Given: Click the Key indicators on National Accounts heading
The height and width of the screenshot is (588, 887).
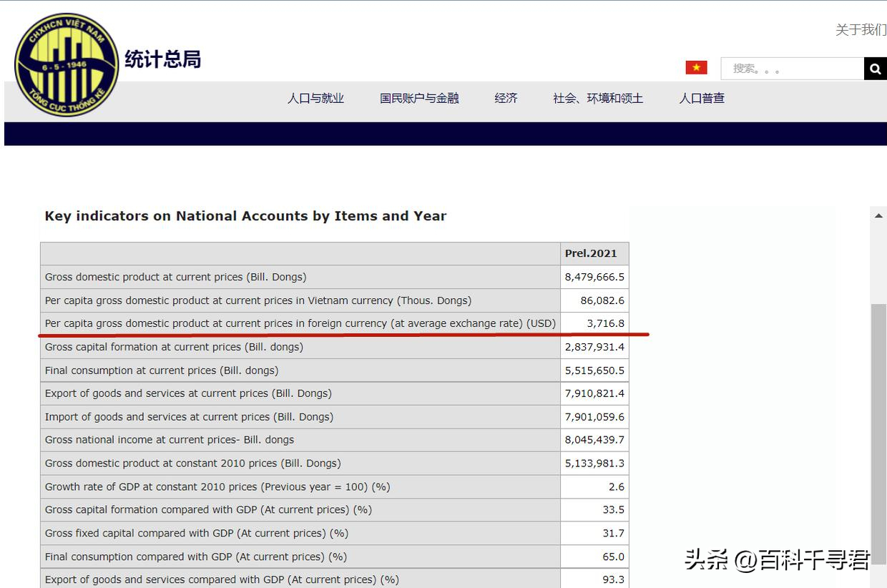Looking at the screenshot, I should coord(245,216).
